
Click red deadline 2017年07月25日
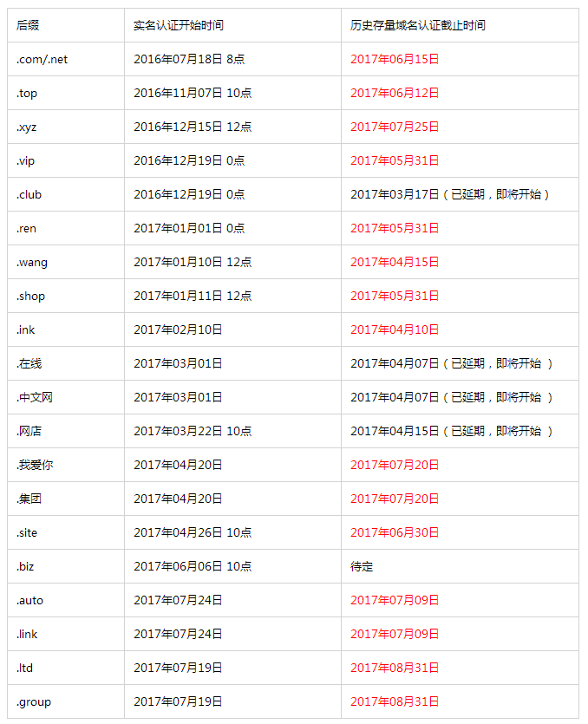pos(395,127)
